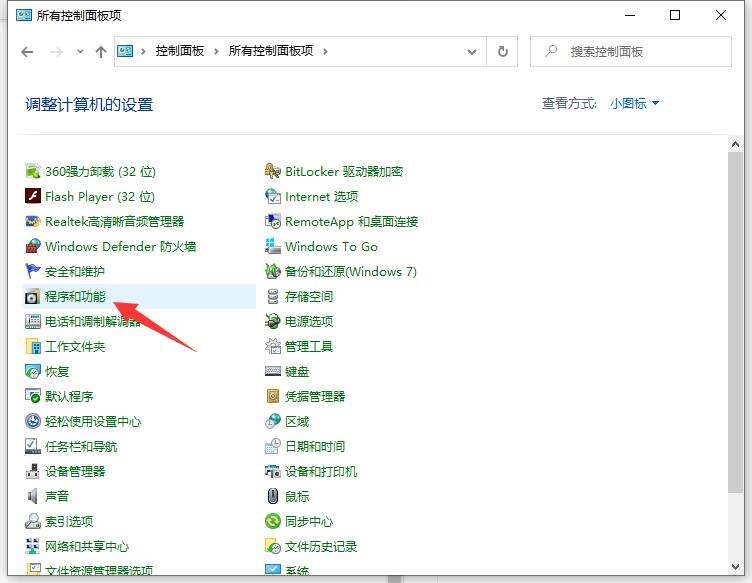Open the Internet 选项 icon
The height and width of the screenshot is (583, 752).
pos(272,196)
